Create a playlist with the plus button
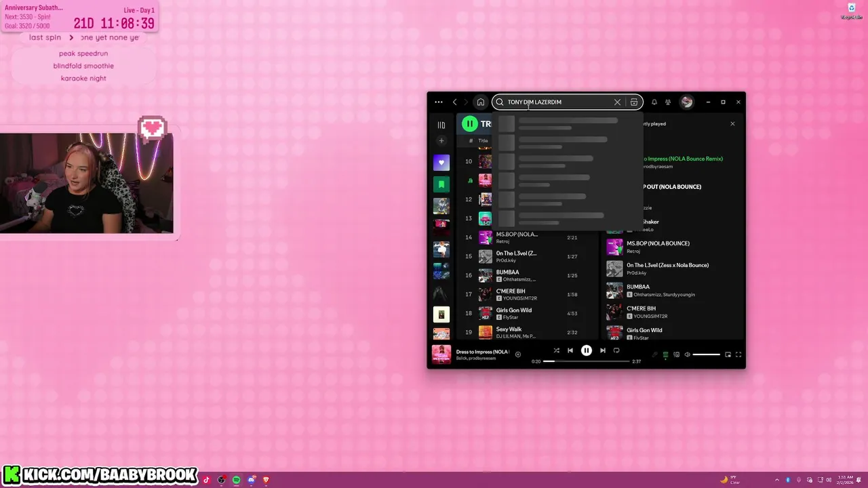Image resolution: width=868 pixels, height=488 pixels. (x=441, y=141)
